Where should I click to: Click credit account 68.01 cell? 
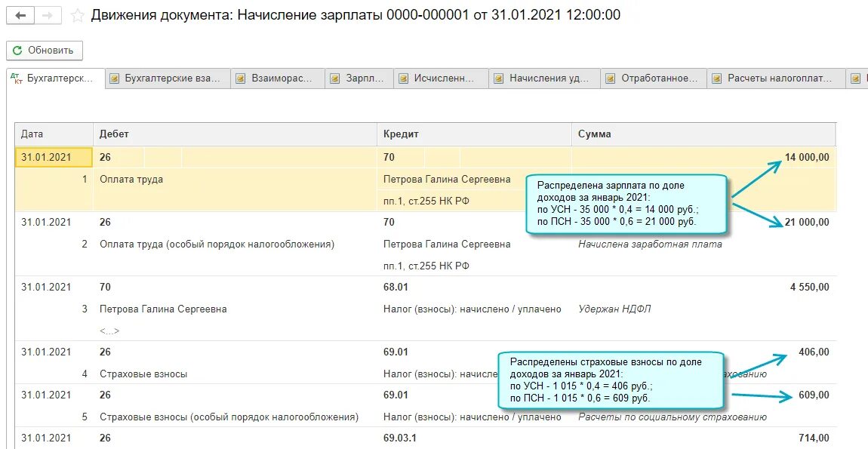(x=396, y=287)
